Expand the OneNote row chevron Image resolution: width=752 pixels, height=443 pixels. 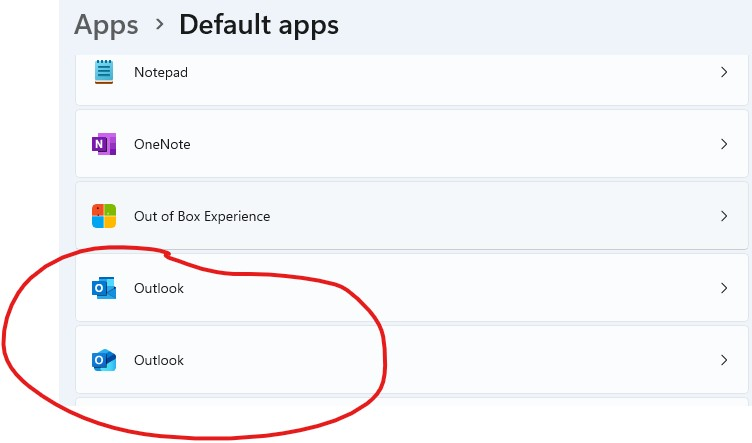click(724, 144)
